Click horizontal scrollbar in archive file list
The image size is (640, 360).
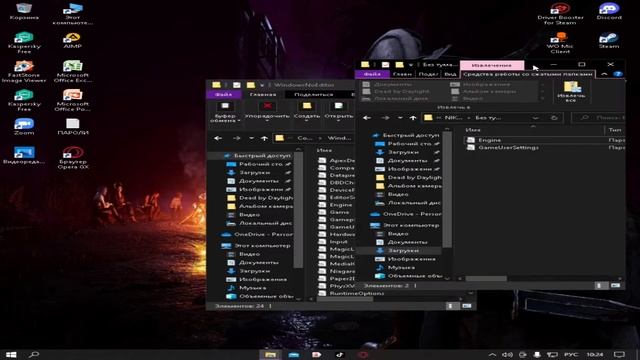click(x=486, y=278)
